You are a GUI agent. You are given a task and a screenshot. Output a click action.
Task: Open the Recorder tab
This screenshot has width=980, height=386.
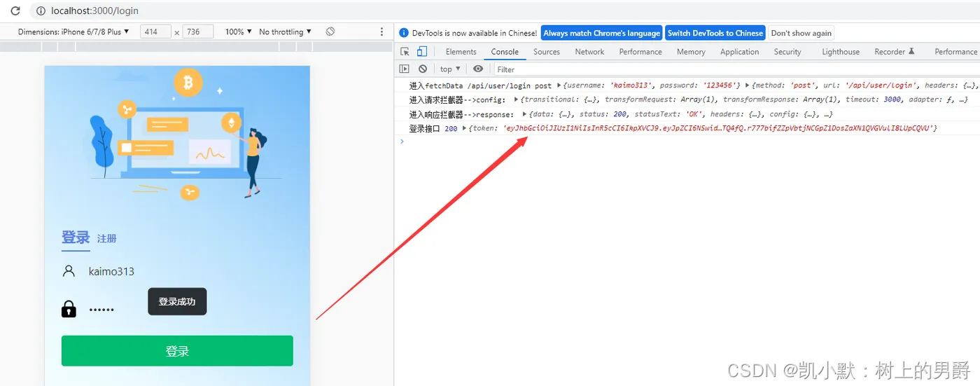tap(895, 52)
